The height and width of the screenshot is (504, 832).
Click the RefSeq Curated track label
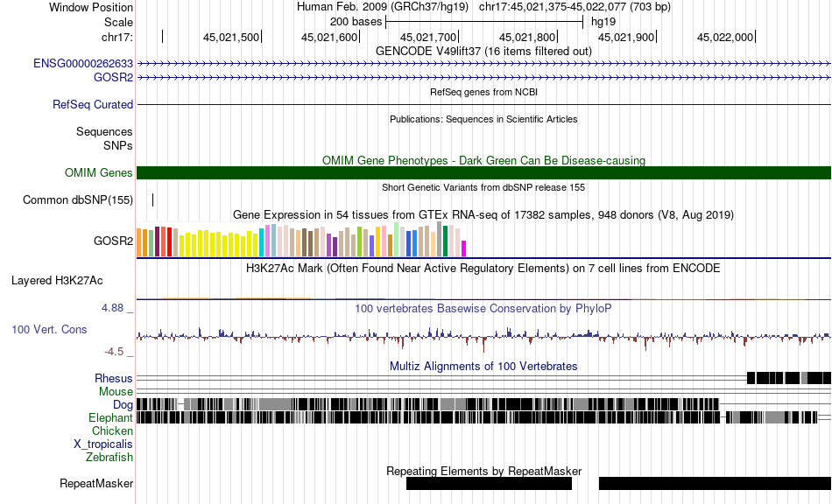point(93,104)
